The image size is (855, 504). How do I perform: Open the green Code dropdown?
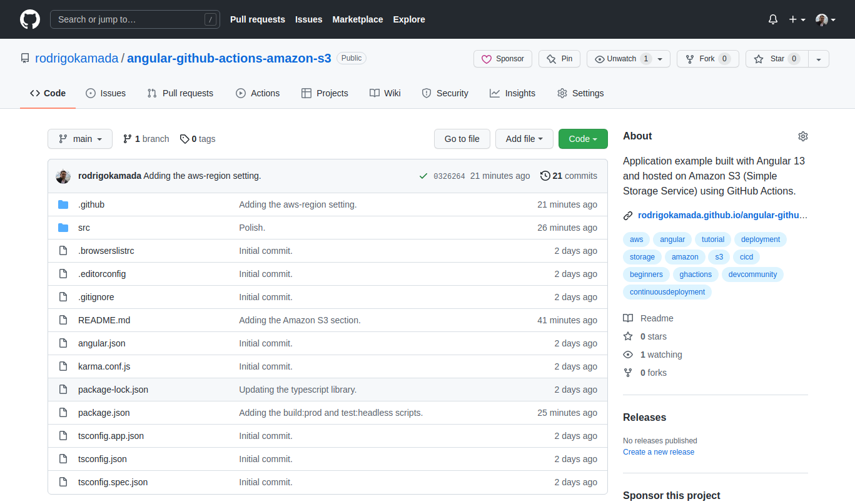582,139
